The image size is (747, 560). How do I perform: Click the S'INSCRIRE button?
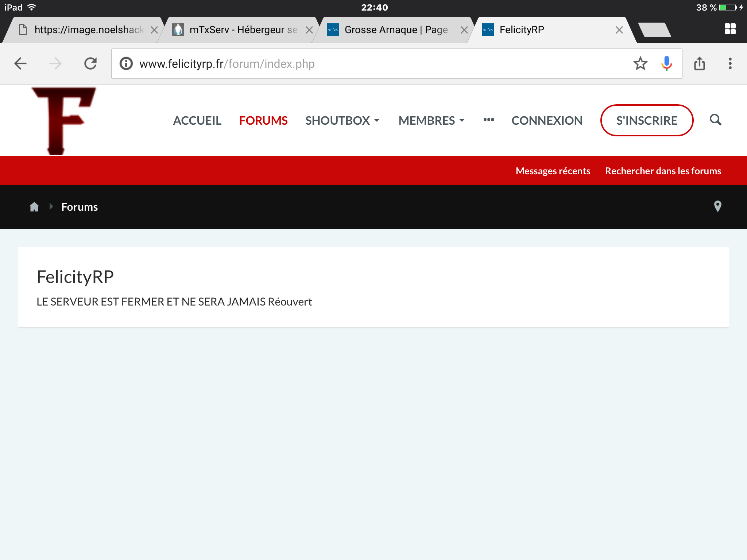click(647, 120)
